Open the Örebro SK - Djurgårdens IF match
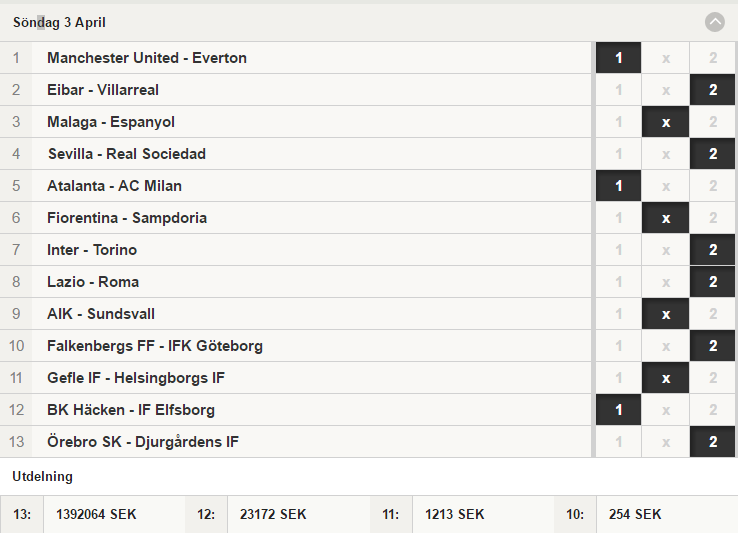The image size is (738, 537). pos(143,442)
